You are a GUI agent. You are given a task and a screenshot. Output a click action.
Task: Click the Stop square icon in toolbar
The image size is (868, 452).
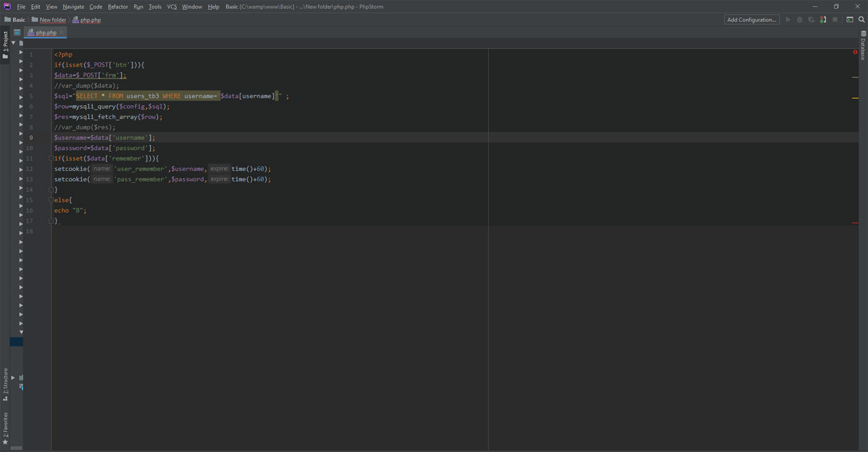835,20
